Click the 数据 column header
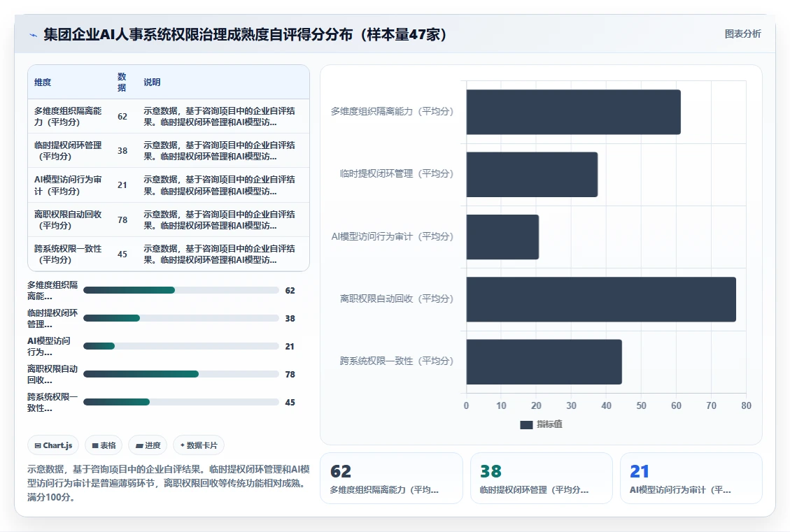The width and height of the screenshot is (790, 532). [122, 82]
